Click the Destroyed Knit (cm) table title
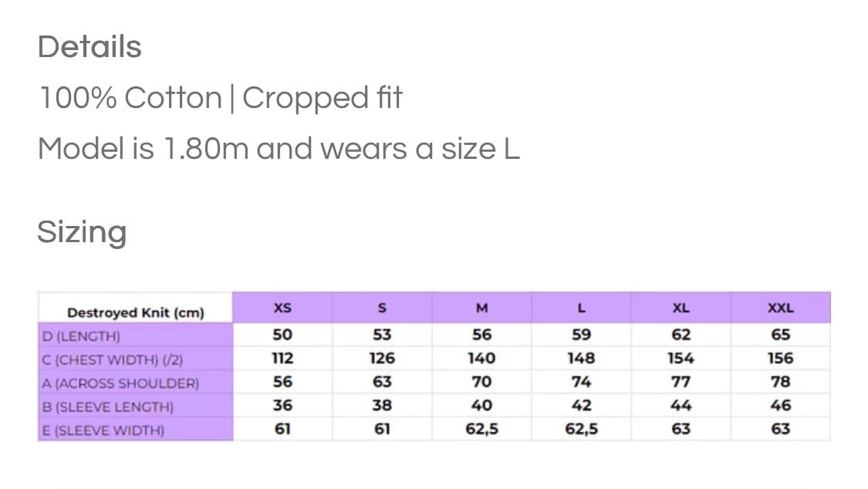The height and width of the screenshot is (489, 868). click(136, 312)
